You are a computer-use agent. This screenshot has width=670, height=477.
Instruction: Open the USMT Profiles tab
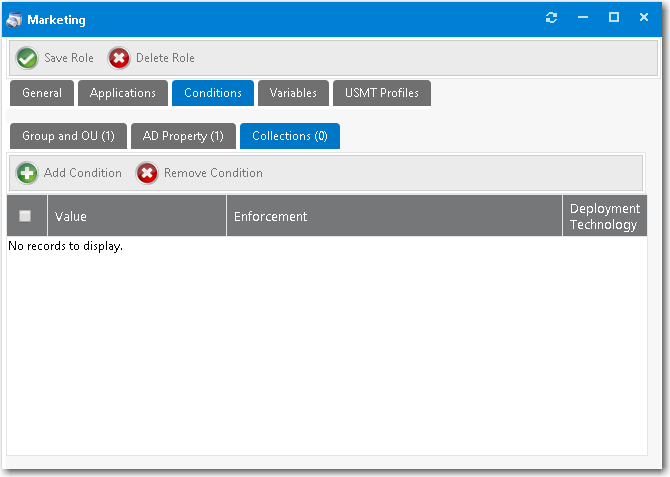click(x=382, y=93)
